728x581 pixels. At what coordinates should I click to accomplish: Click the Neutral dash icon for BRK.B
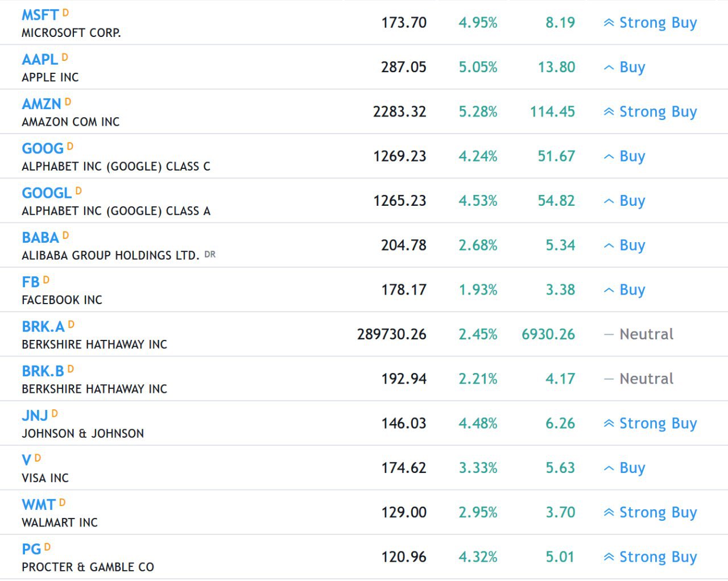609,379
